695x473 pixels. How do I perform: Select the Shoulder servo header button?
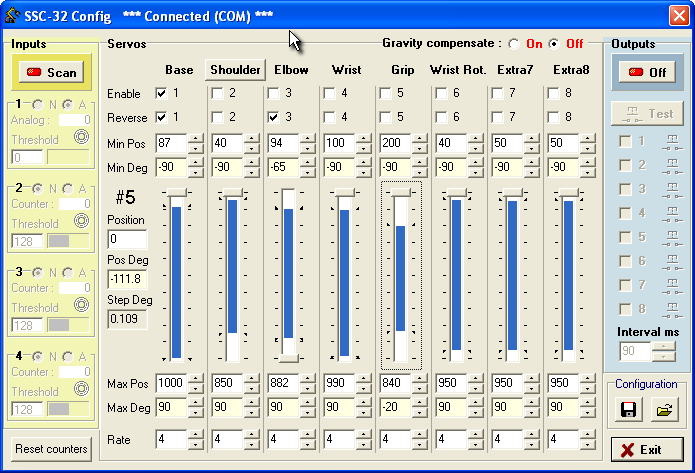[235, 70]
